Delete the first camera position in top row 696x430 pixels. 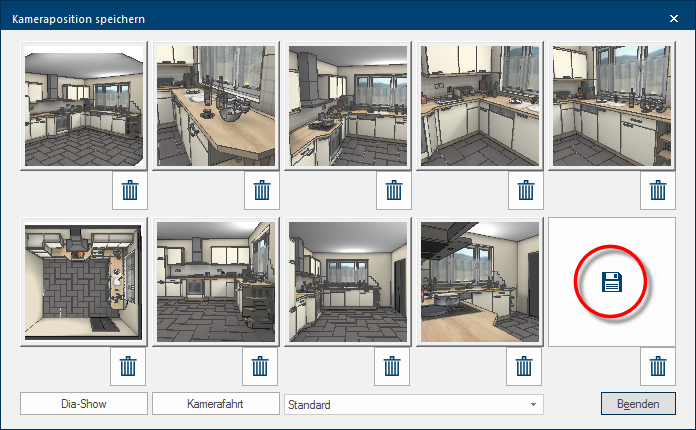click(128, 190)
